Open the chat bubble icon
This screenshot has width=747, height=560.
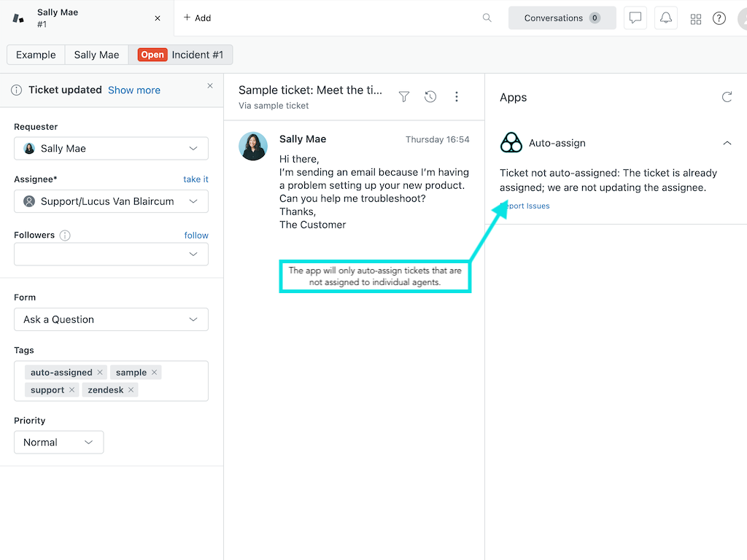click(635, 18)
